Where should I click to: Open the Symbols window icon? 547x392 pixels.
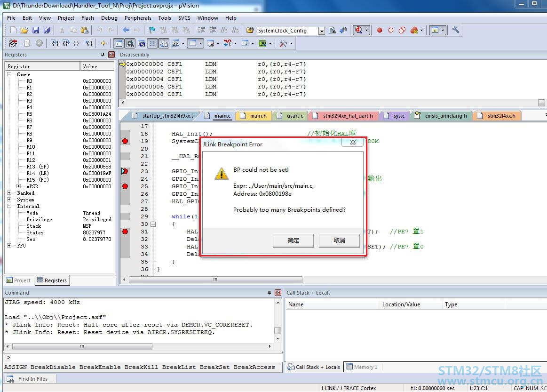coord(141,44)
